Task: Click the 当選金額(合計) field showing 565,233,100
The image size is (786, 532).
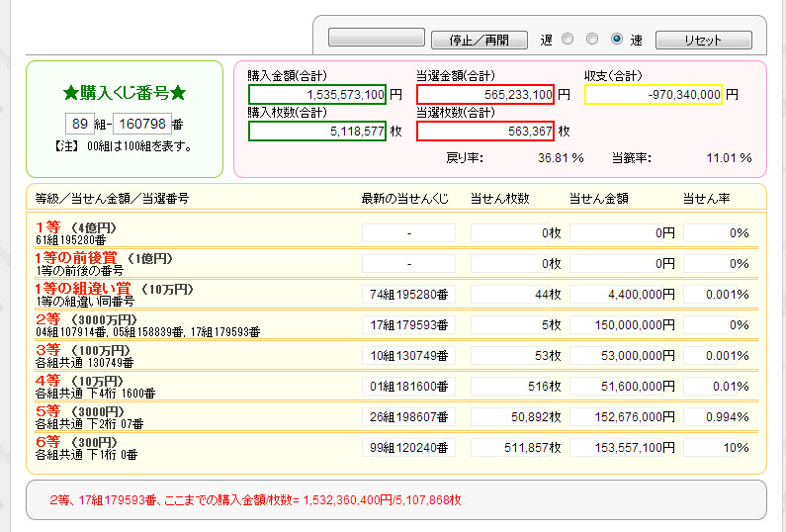Action: pos(485,94)
